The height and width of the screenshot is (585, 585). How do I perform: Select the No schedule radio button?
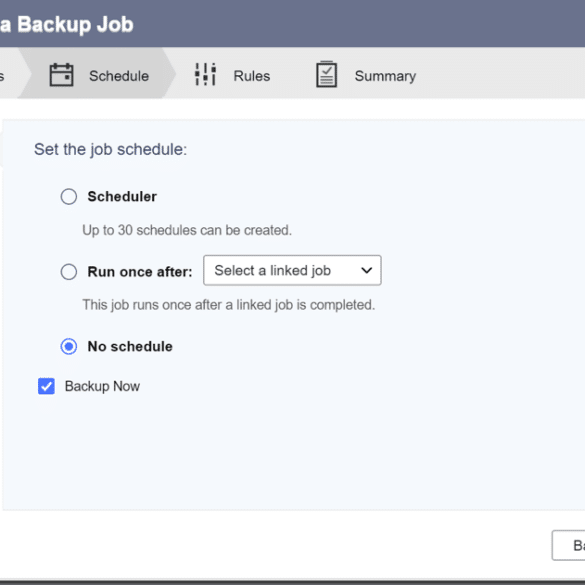(x=69, y=346)
